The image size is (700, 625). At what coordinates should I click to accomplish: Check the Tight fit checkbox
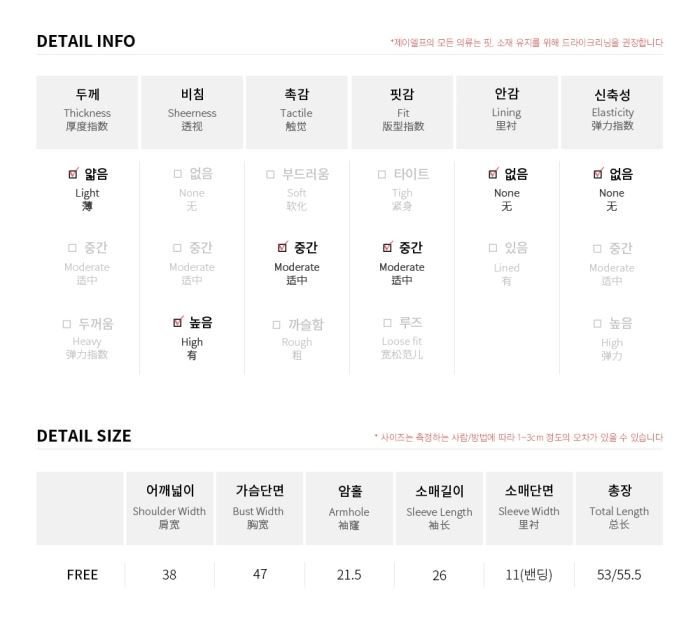coord(382,174)
